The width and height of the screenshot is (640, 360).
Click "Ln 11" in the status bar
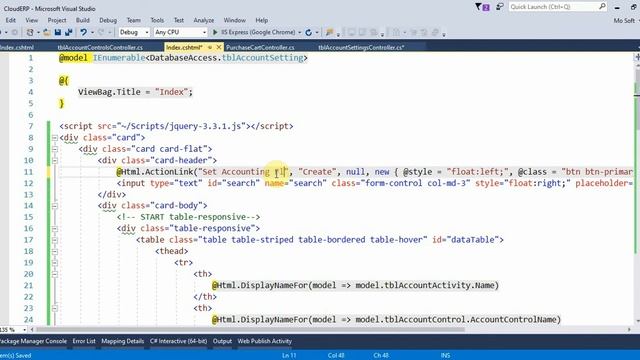(289, 356)
